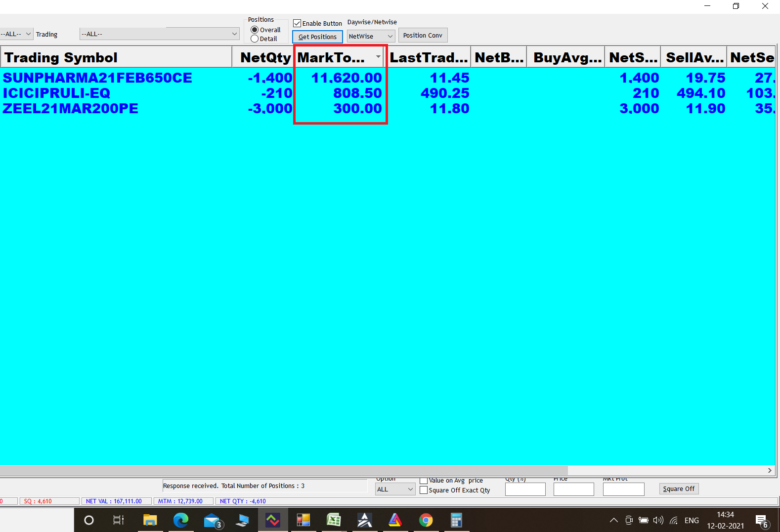Open Google Chrome from the taskbar
The image size is (780, 532).
(426, 520)
